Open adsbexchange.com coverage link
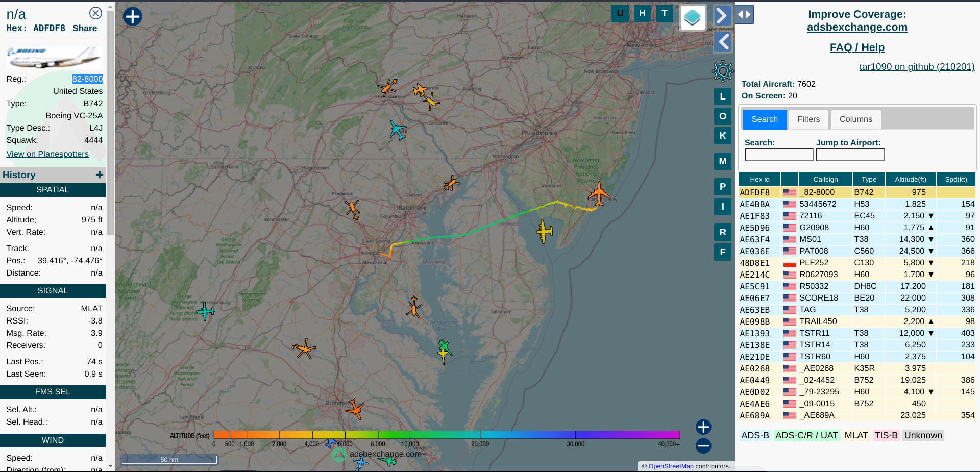The image size is (980, 472). click(x=857, y=27)
